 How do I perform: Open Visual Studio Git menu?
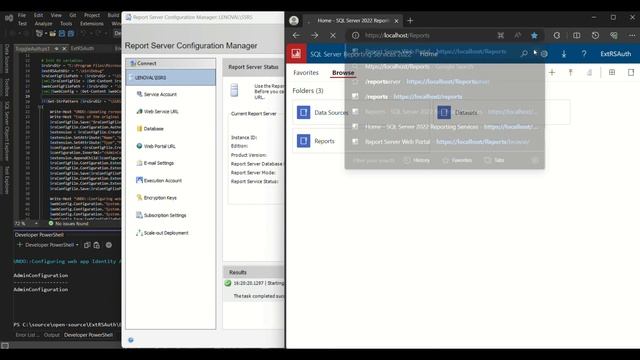coord(73,15)
